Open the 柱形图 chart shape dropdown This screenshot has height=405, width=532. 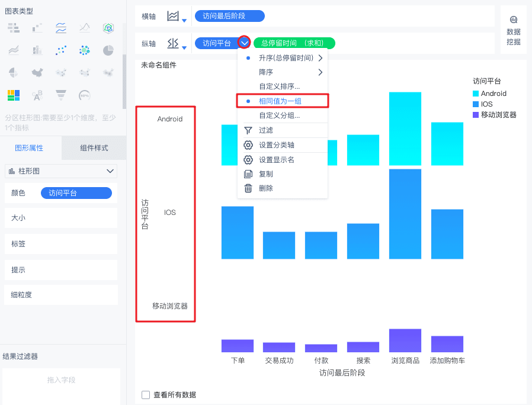61,171
